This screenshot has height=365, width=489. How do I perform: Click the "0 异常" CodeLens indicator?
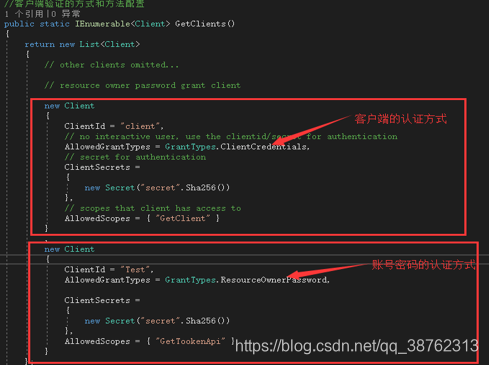click(65, 14)
